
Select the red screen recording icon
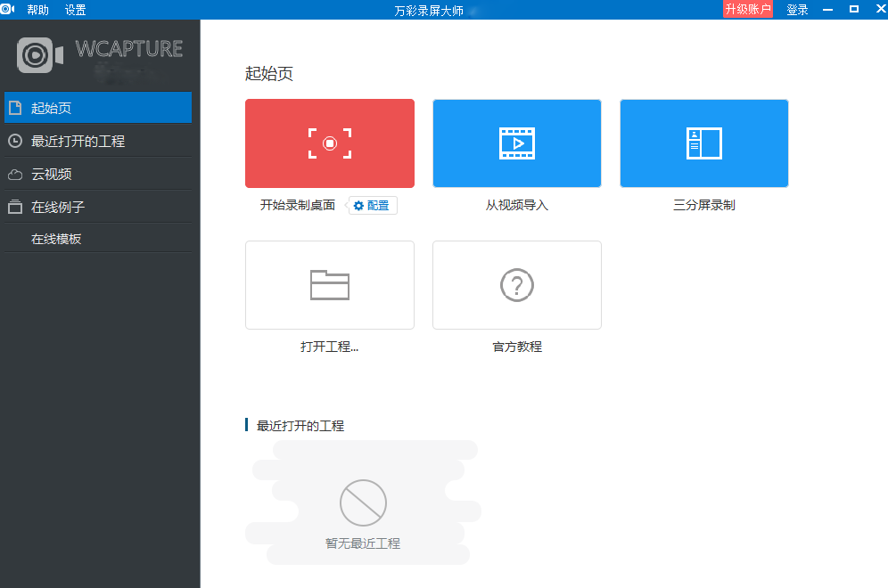click(x=329, y=143)
